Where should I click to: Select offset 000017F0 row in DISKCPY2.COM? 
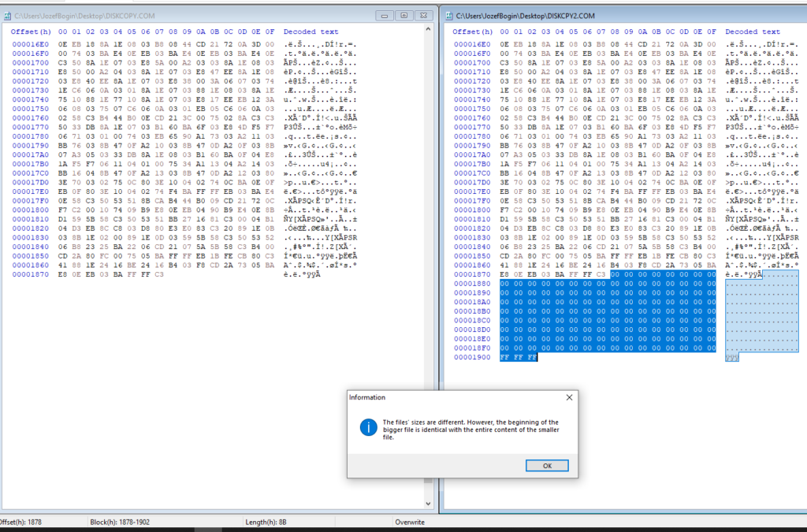tap(627, 201)
